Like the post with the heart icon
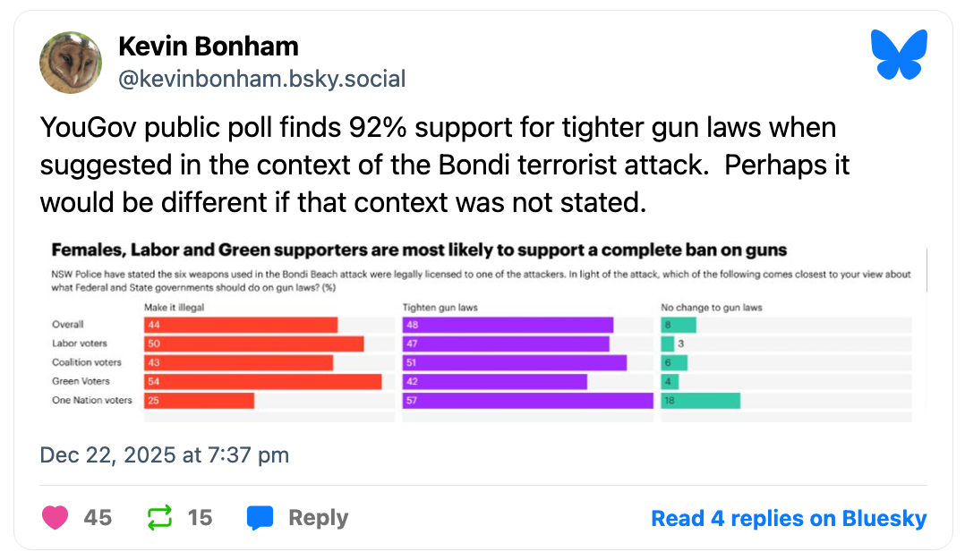Viewport: 965px width, 560px height. point(56,518)
